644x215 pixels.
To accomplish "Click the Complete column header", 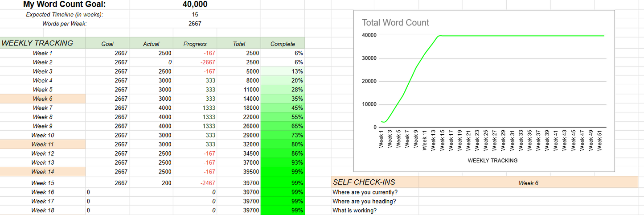I will [283, 44].
